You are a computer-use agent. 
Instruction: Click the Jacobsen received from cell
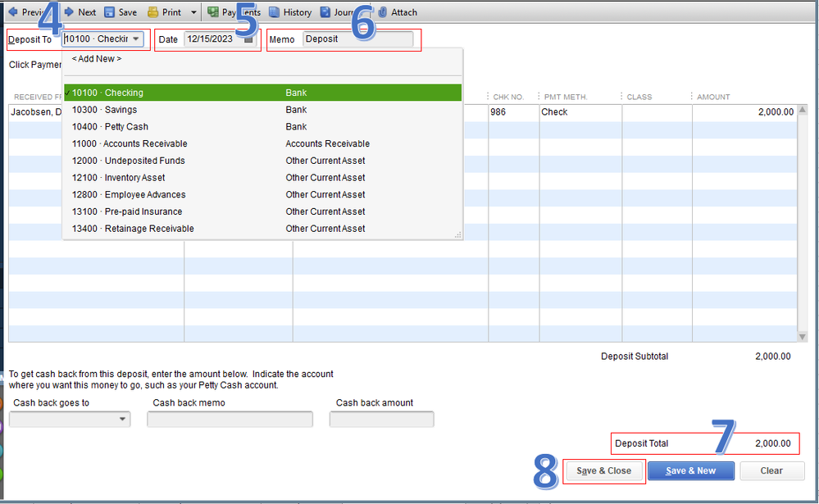(x=35, y=111)
